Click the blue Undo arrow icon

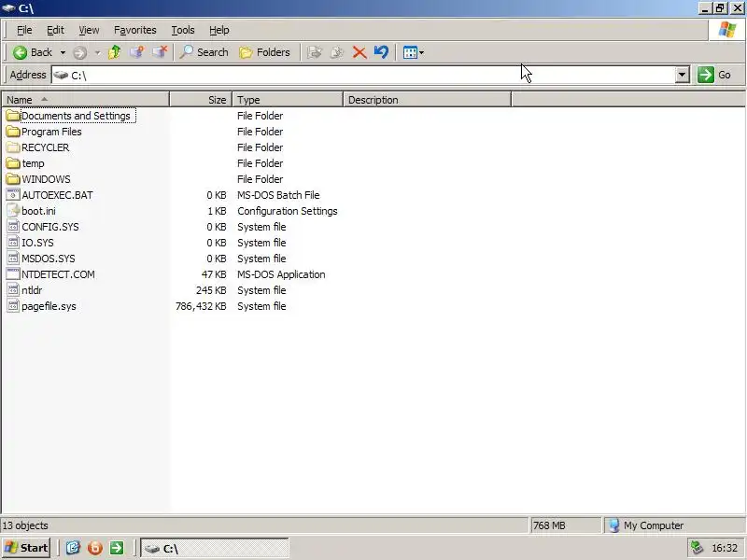point(381,52)
